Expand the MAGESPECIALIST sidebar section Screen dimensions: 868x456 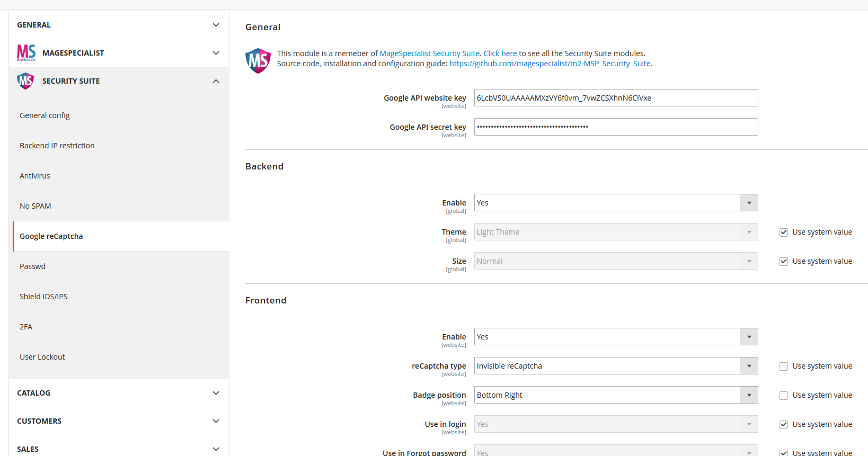tap(119, 53)
